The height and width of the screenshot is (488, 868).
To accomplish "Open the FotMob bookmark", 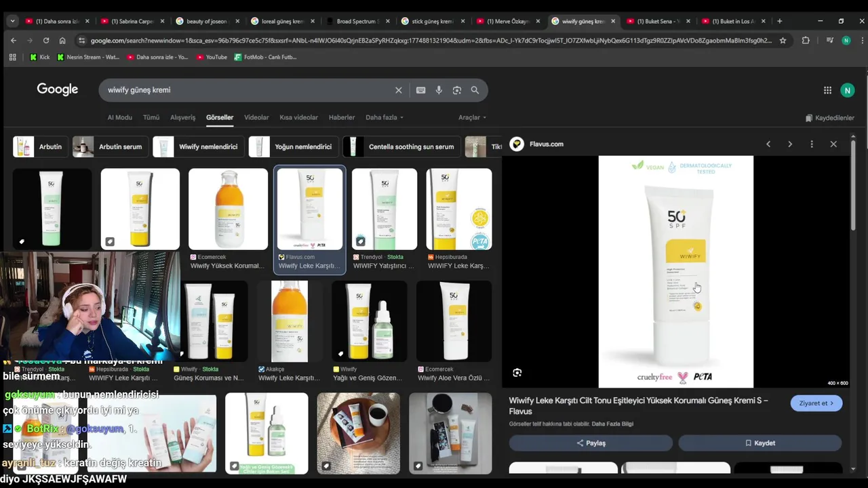I will (265, 57).
